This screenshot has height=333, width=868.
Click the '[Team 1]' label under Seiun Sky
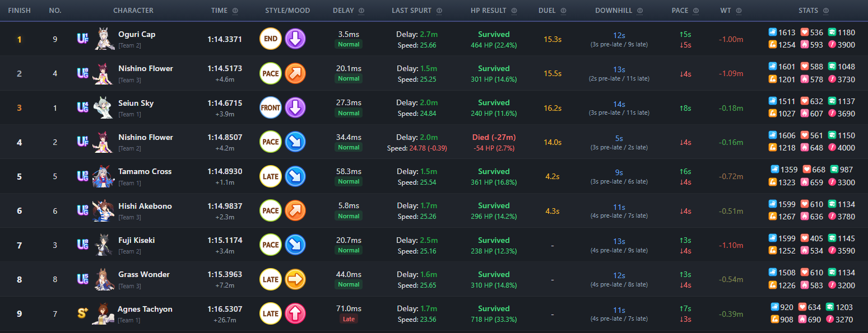coord(129,114)
